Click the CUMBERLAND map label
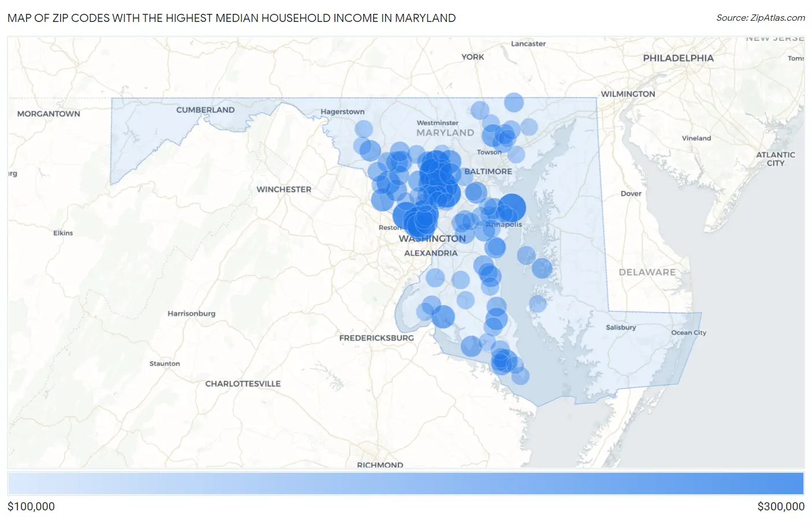Image resolution: width=812 pixels, height=519 pixels. click(x=205, y=110)
